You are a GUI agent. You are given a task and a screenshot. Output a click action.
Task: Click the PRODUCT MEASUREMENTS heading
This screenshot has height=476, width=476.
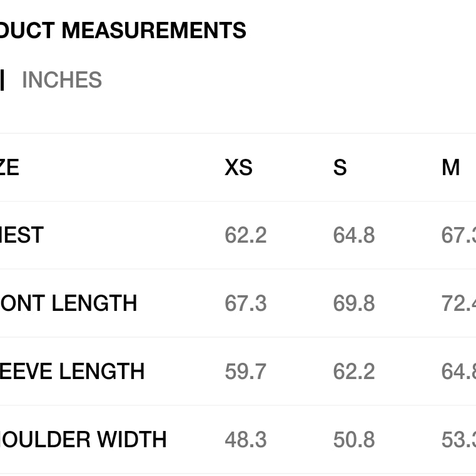123,31
